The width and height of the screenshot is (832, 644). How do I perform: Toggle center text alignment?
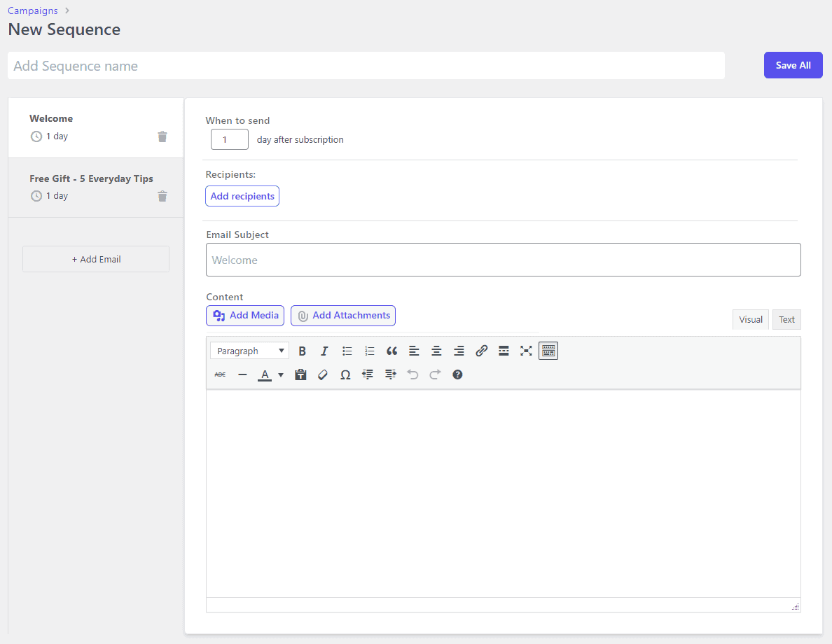(436, 351)
